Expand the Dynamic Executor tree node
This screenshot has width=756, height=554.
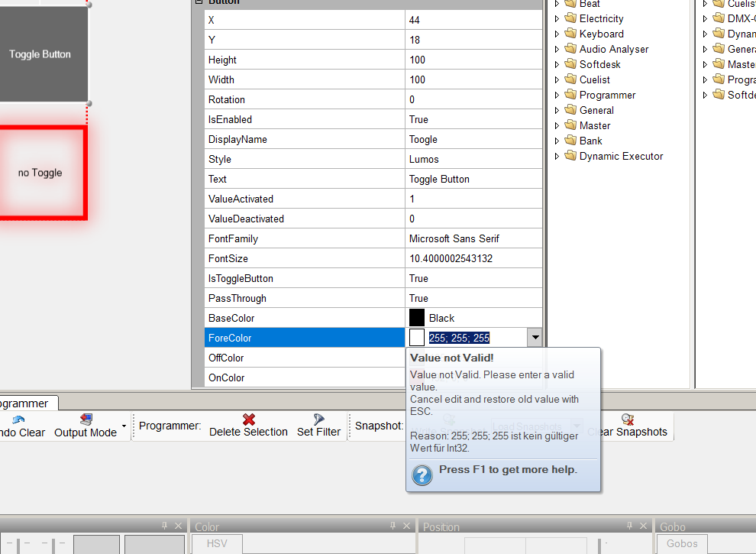pos(557,156)
